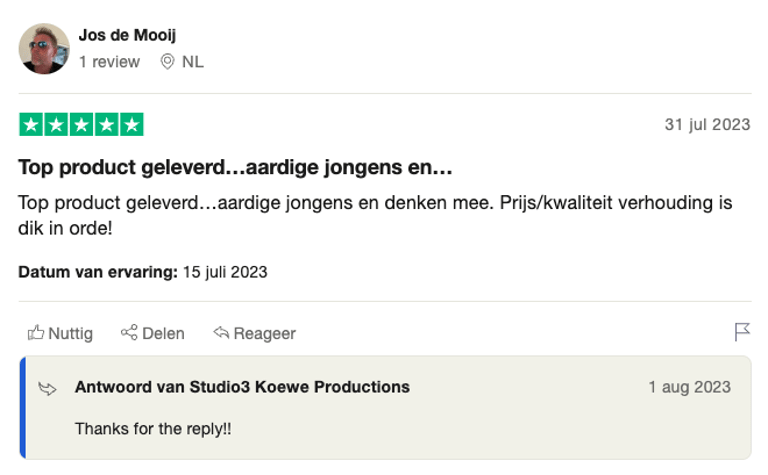Open the review title "Top product geleverd…"
The height and width of the screenshot is (475, 768).
point(236,167)
